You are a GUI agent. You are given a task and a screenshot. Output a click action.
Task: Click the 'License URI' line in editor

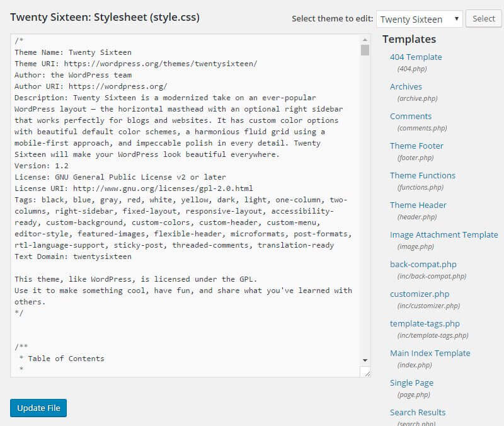tap(134, 188)
